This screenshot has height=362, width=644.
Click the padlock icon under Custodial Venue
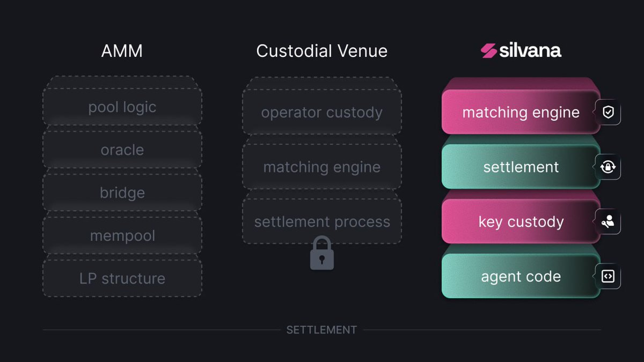(x=322, y=253)
